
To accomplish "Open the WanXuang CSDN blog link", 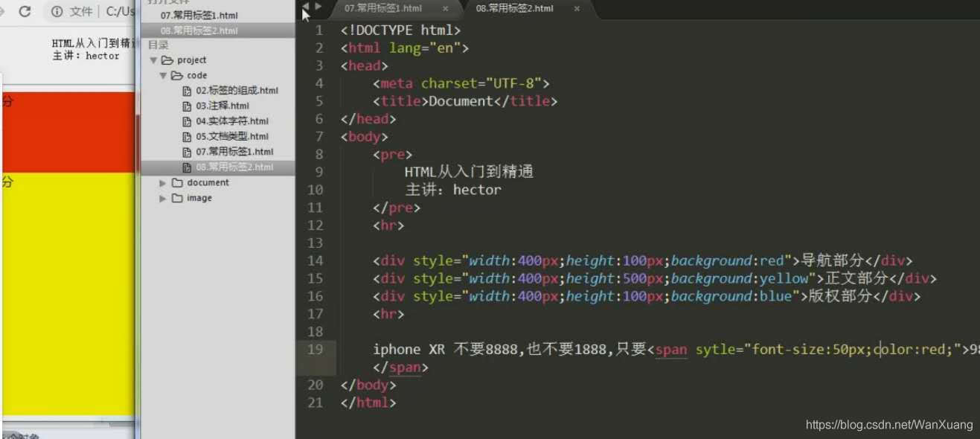I will click(x=890, y=424).
